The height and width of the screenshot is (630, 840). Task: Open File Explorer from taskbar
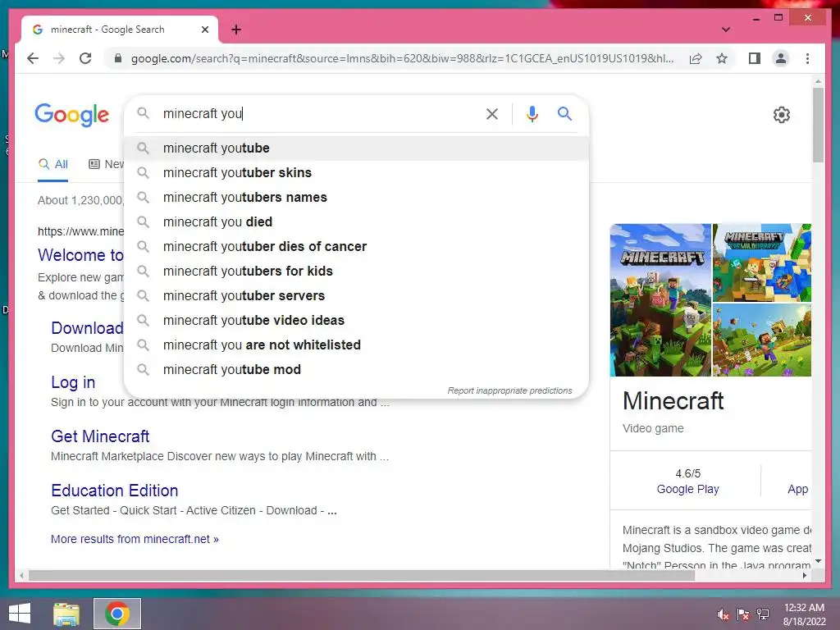point(66,614)
